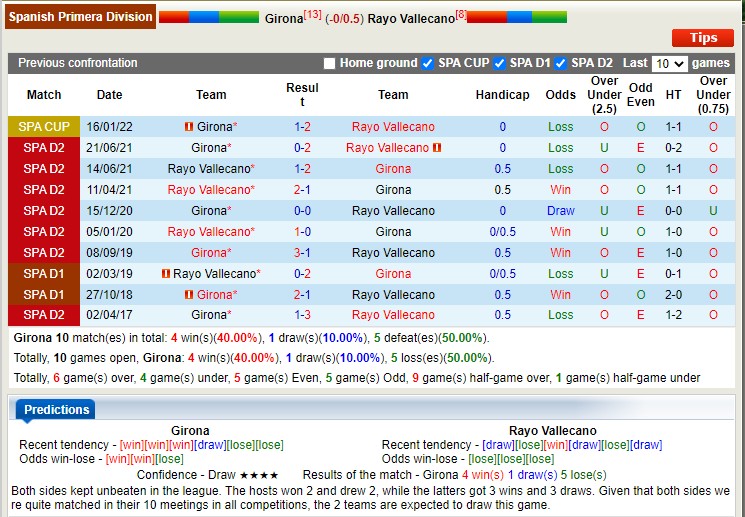Open the Predictions tab

[x=56, y=410]
